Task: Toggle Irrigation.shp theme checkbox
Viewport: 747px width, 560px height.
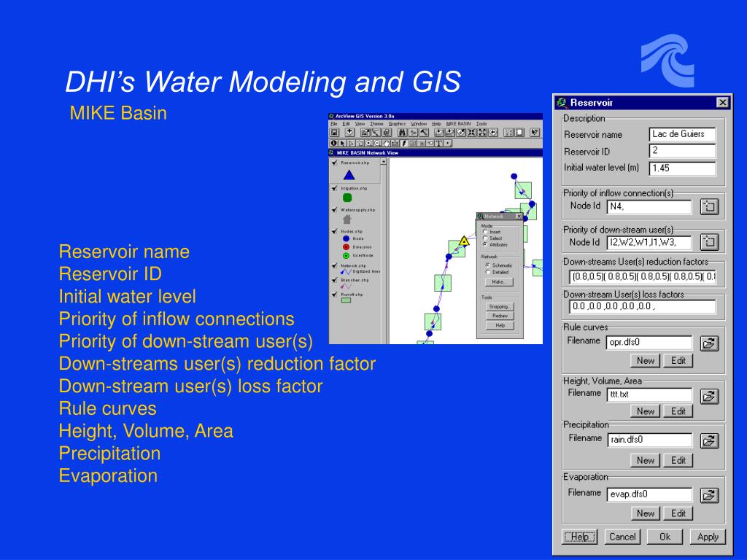Action: [334, 188]
